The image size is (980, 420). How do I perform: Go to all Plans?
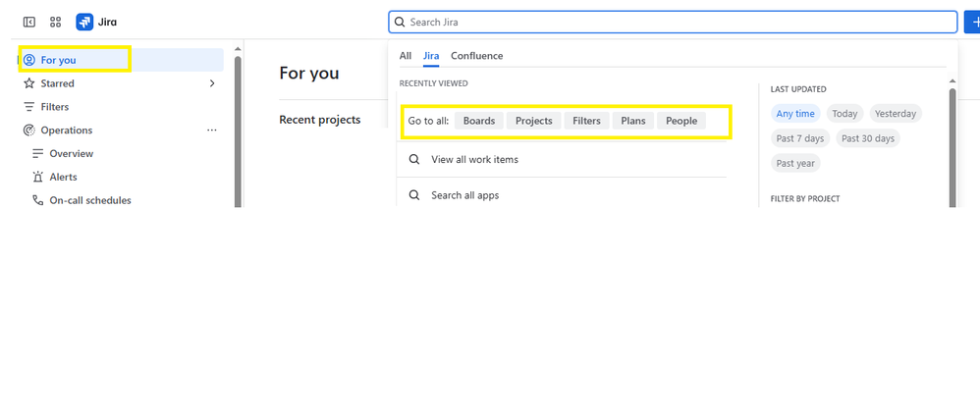point(633,121)
